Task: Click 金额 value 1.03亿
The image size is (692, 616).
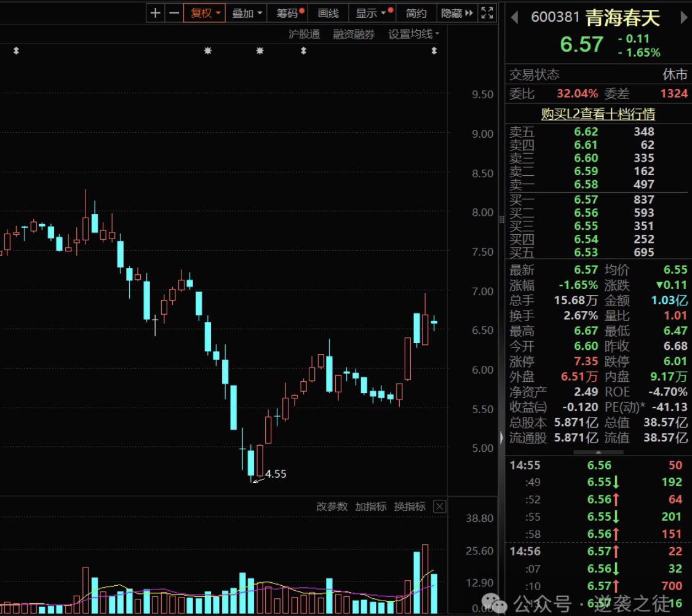Action: (669, 301)
